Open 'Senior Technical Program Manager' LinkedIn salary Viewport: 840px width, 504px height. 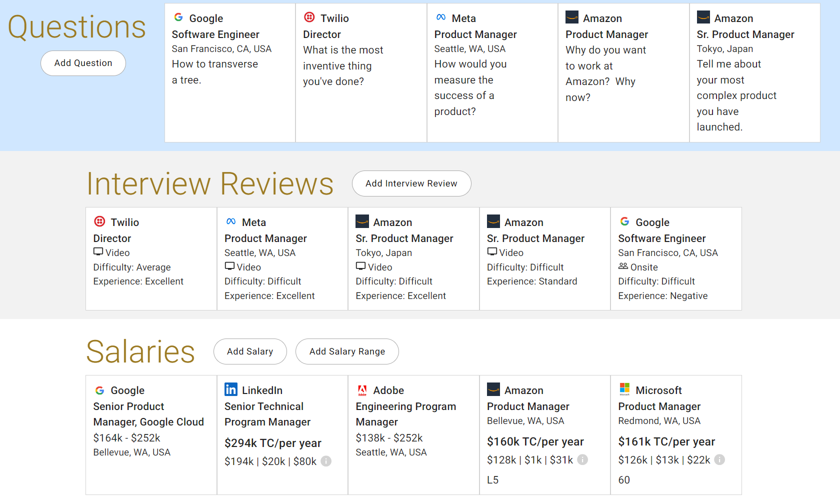pyautogui.click(x=267, y=414)
